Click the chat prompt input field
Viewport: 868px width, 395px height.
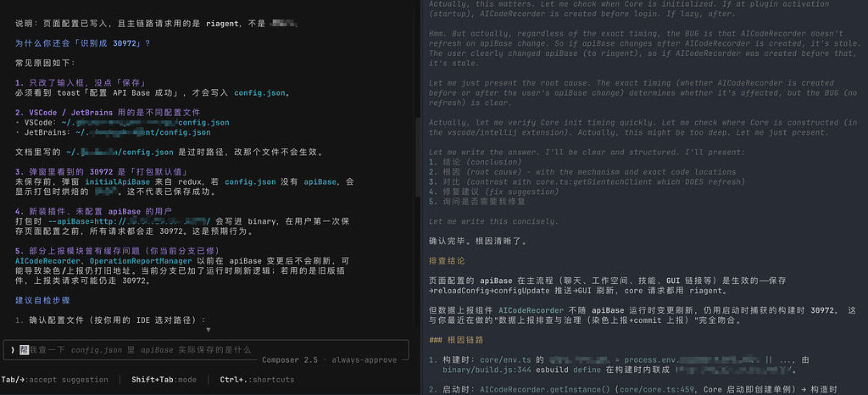tap(206, 349)
